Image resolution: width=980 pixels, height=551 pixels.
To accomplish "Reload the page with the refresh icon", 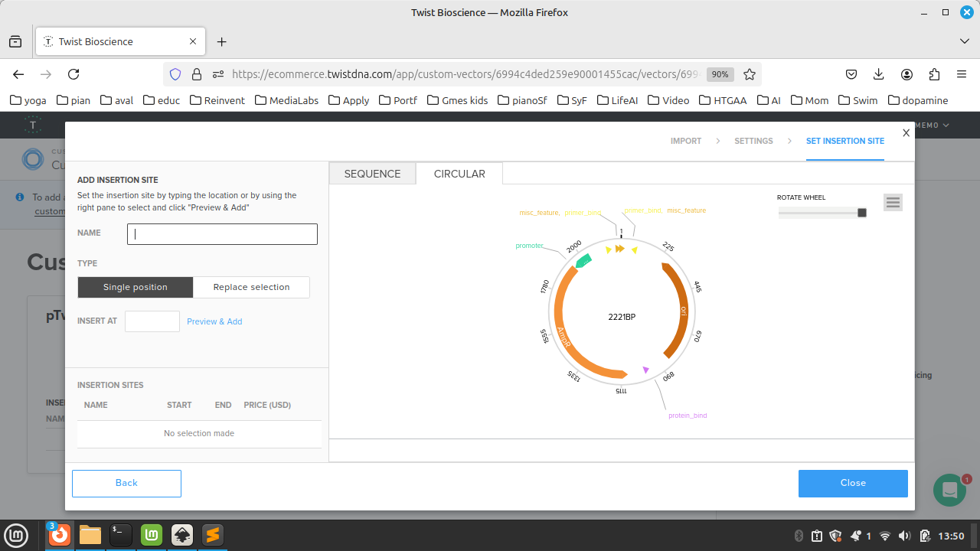I will tap(73, 74).
